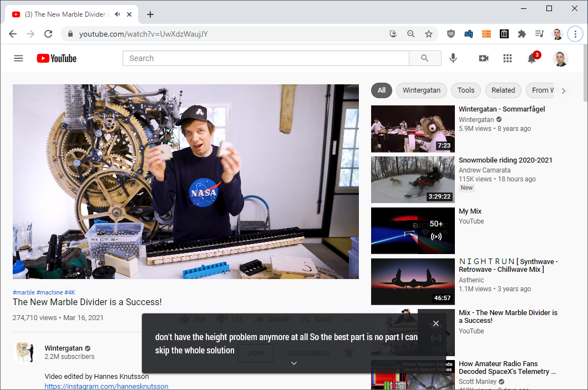Click SUBSCRIBED to toggle subscription
This screenshot has width=588, height=390.
coord(308,353)
